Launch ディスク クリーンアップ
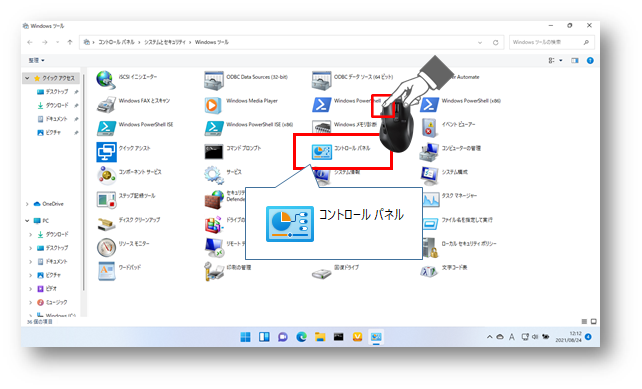The height and width of the screenshot is (389, 642). [x=128, y=223]
